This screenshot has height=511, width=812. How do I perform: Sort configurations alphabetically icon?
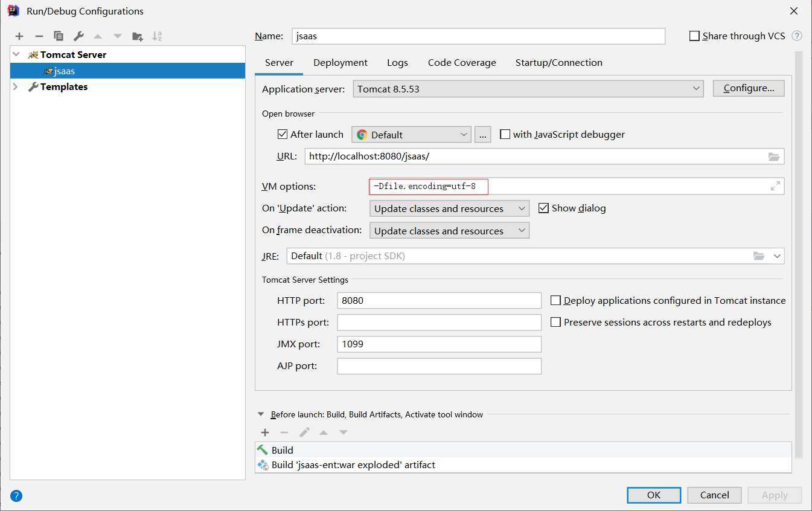click(157, 36)
